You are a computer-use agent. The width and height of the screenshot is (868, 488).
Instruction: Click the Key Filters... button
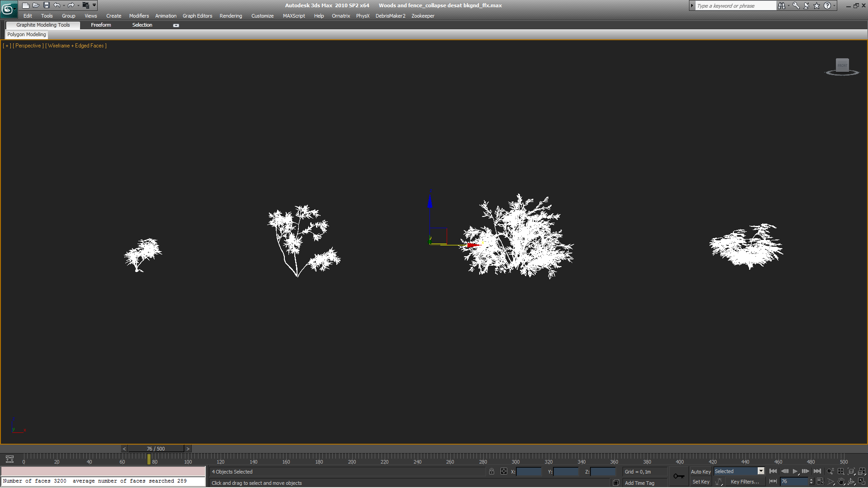(745, 482)
